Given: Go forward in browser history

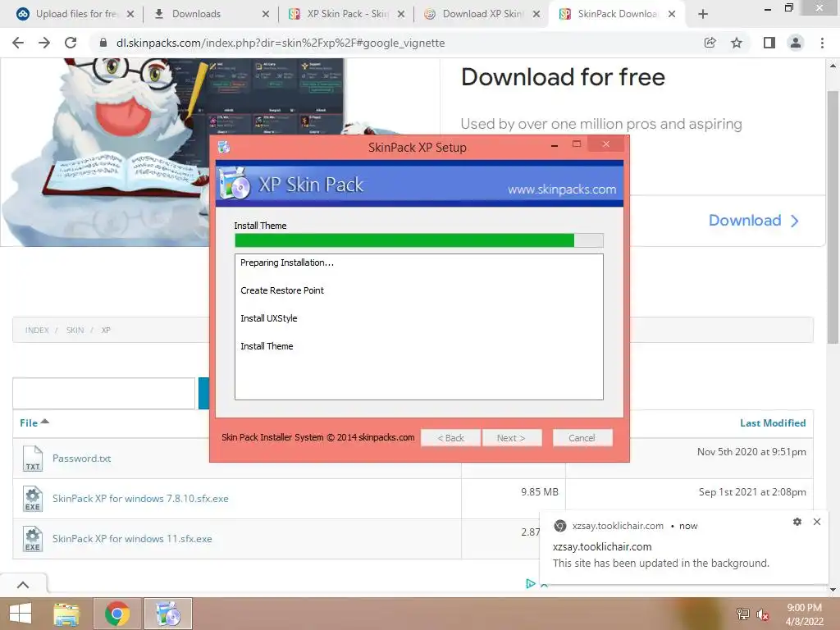Looking at the screenshot, I should pyautogui.click(x=44, y=43).
